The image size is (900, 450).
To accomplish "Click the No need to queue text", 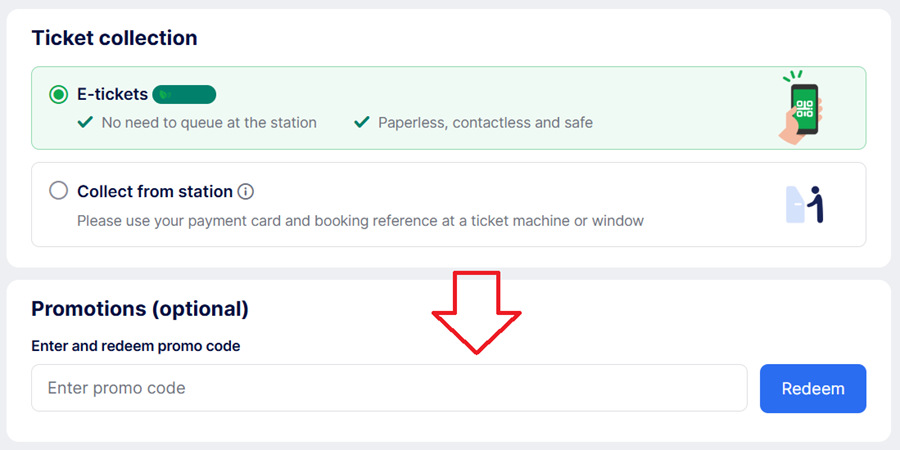I will pyautogui.click(x=209, y=123).
